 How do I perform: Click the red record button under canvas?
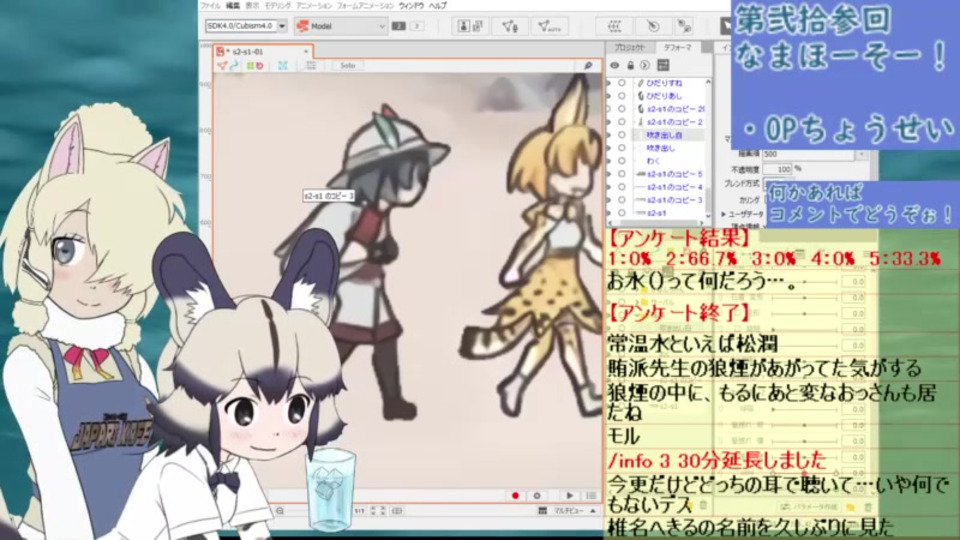(516, 495)
